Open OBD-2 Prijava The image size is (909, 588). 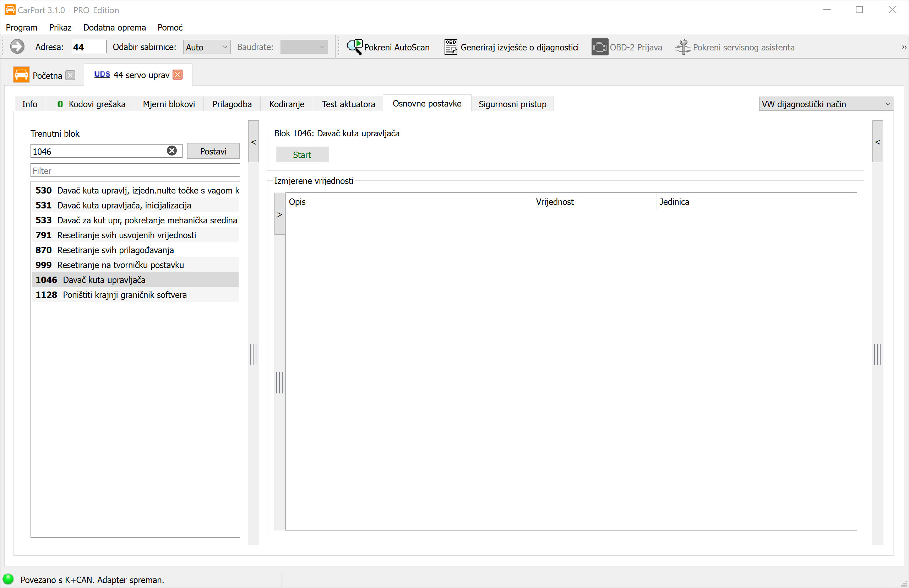626,47
